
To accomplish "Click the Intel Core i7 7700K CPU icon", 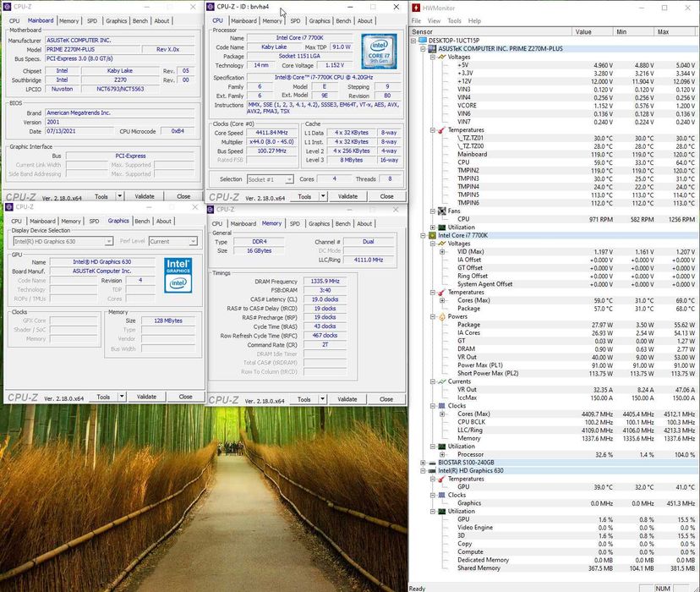I will pyautogui.click(x=432, y=235).
